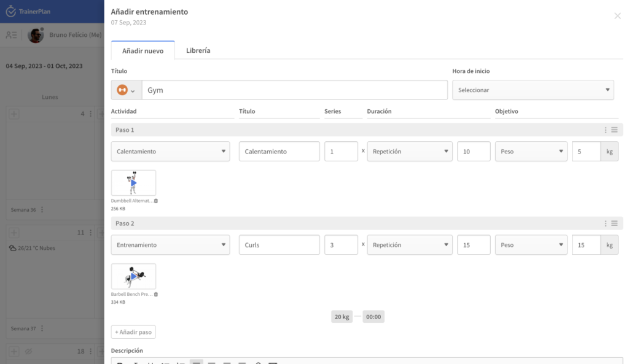This screenshot has width=629, height=364.
Task: Open Paso 1 Peso objective dropdown
Action: point(531,152)
